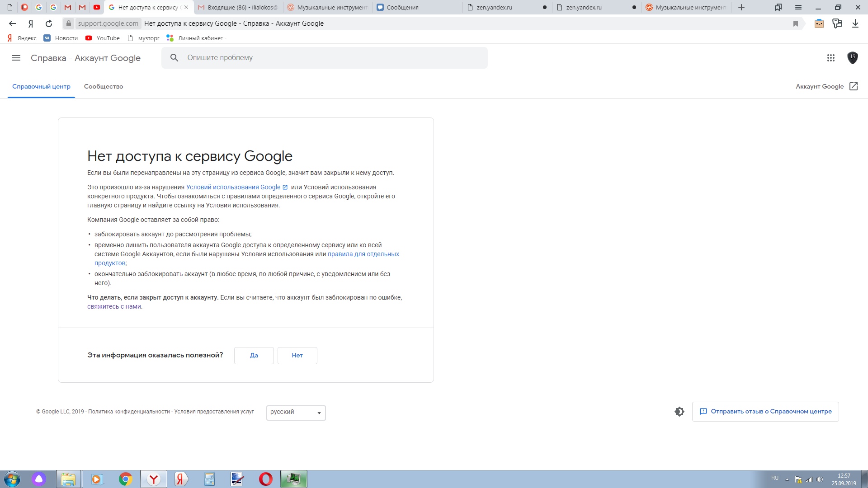This screenshot has width=868, height=488.
Task: Click search input field for problem
Action: click(x=327, y=58)
